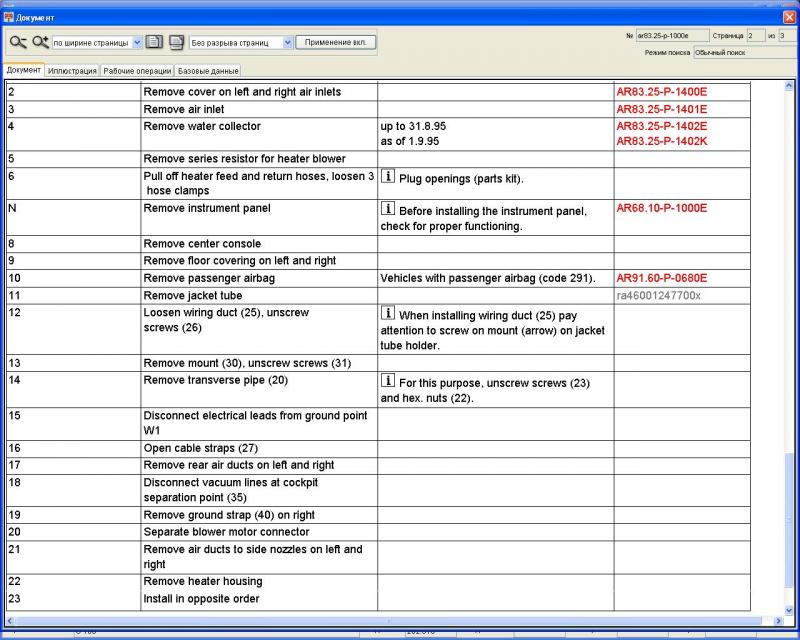The height and width of the screenshot is (640, 800).
Task: Click the document number field ar83.25-p-1000e
Action: pos(672,36)
